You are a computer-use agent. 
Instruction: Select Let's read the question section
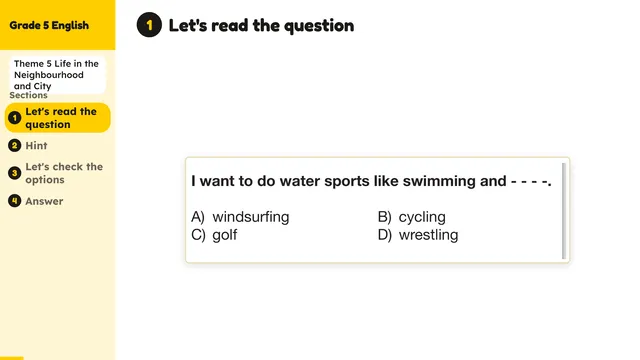58,118
